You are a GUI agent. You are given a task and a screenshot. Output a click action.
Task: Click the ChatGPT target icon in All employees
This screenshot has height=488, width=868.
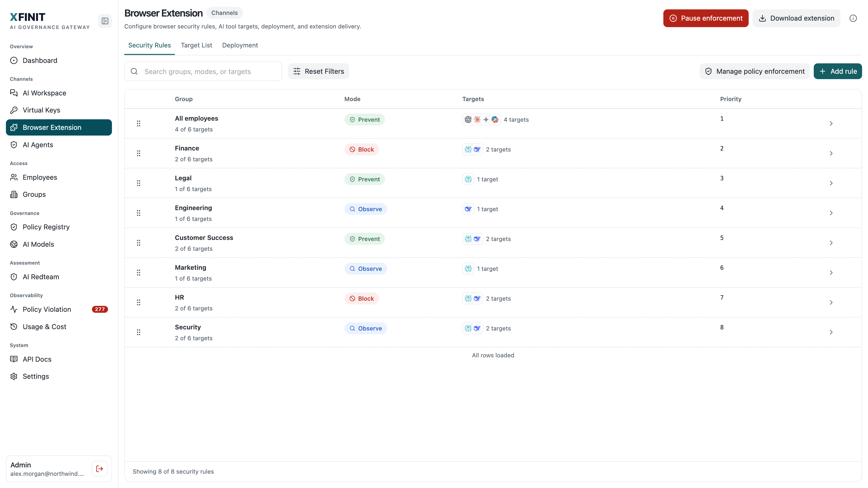coord(468,119)
